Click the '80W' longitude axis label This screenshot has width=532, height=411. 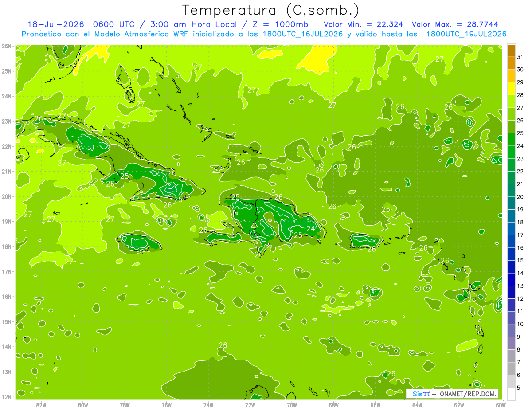(83, 405)
